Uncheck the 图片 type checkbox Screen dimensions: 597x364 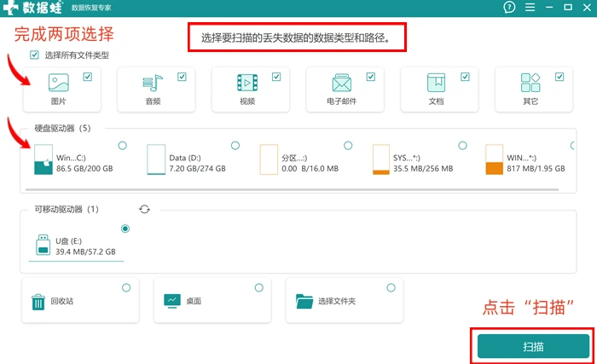tap(88, 77)
